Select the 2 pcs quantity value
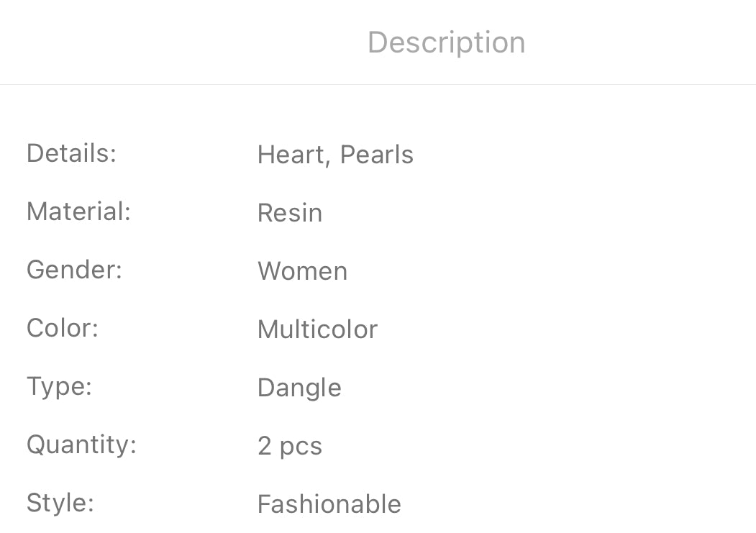The image size is (756, 533). tap(289, 446)
